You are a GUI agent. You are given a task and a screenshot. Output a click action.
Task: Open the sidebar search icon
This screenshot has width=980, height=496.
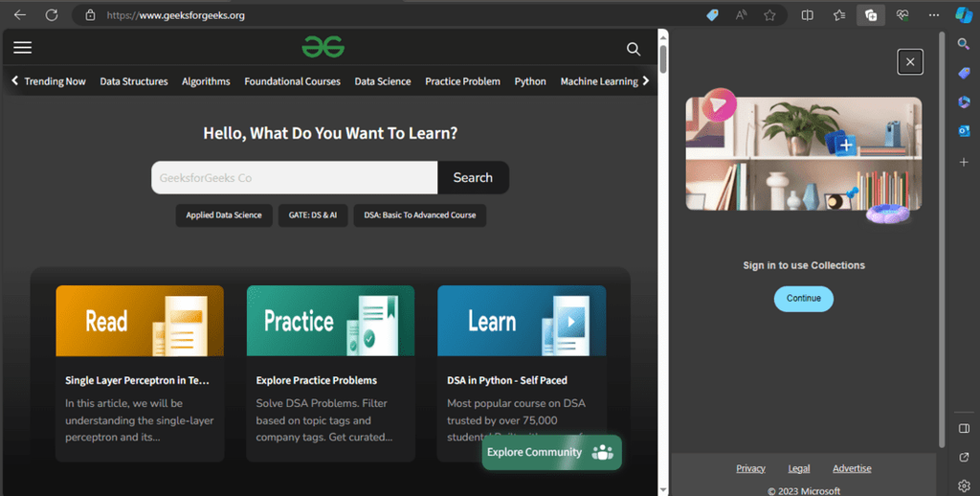[964, 43]
